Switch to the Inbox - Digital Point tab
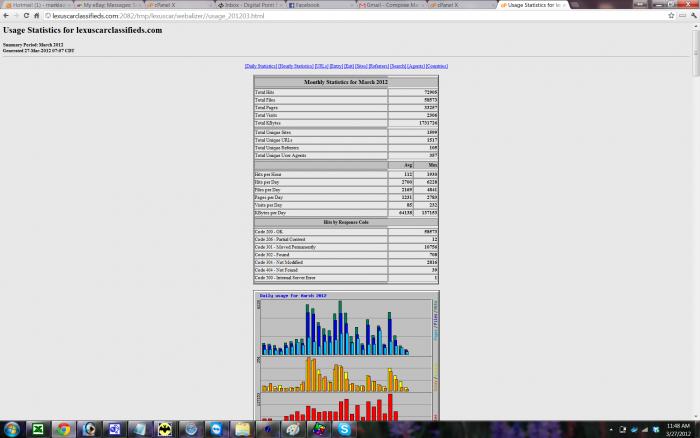Screen dimensions: 700x438 [x=250, y=5]
